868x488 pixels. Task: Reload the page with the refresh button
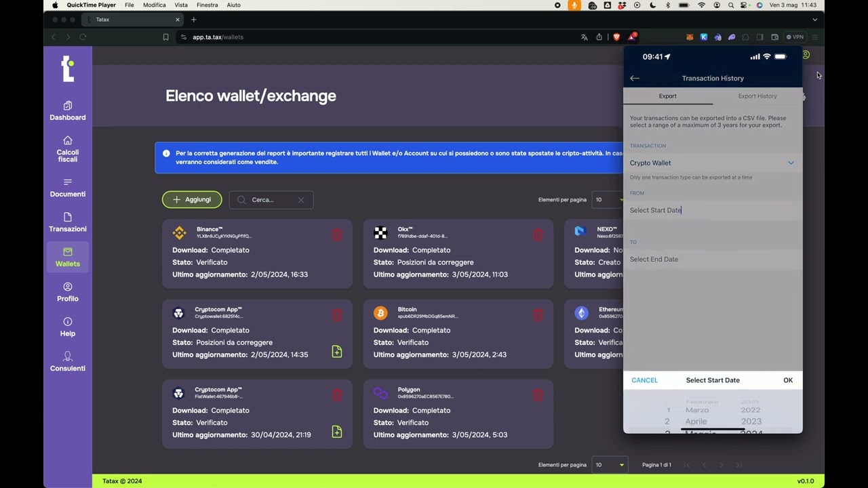coord(83,37)
